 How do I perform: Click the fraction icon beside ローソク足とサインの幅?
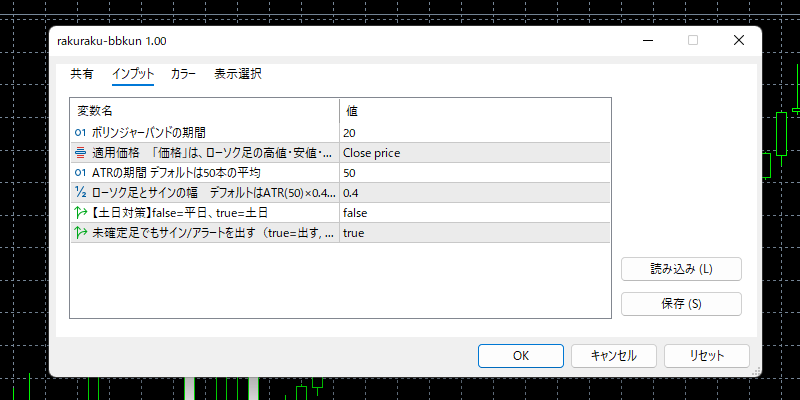pos(81,193)
